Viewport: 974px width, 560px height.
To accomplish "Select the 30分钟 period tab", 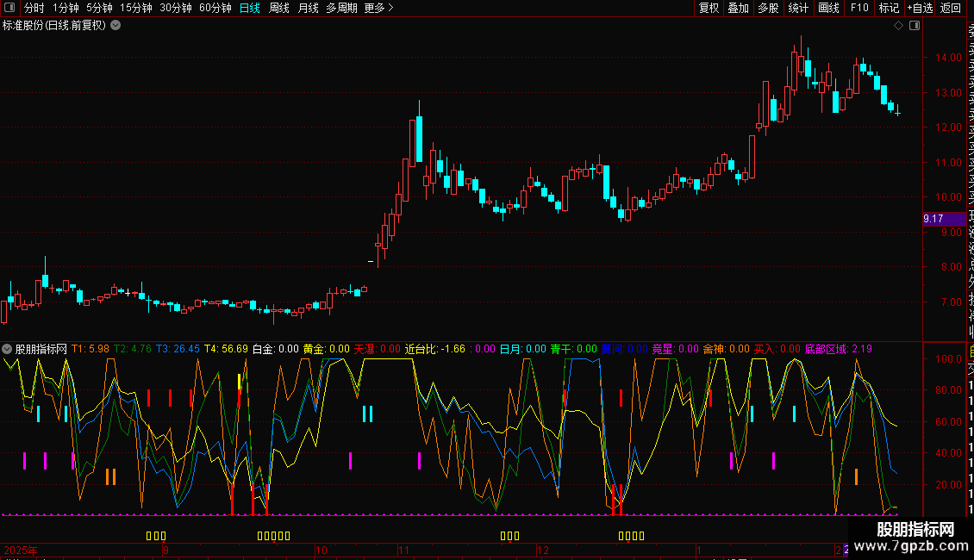I will (x=176, y=8).
